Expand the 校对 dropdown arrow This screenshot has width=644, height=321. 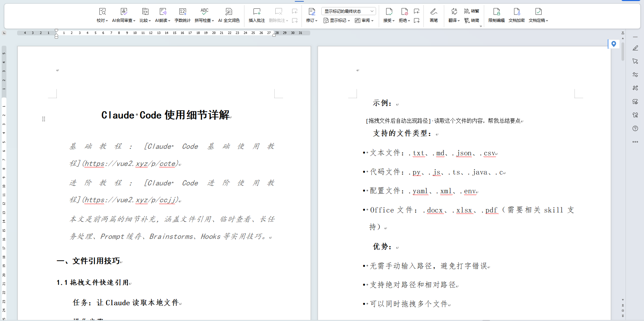pos(107,21)
